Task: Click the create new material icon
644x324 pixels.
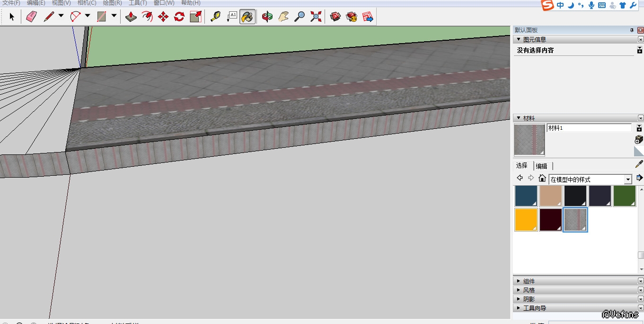Action: [639, 139]
